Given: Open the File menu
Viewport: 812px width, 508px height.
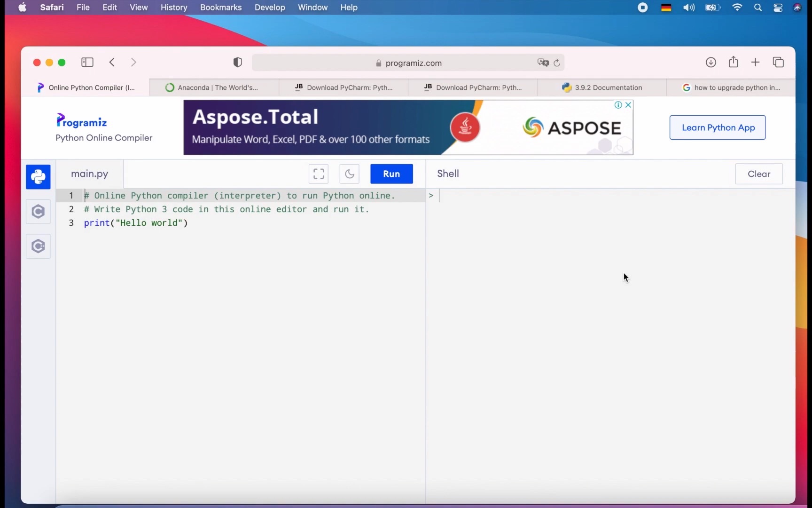Looking at the screenshot, I should click(83, 8).
